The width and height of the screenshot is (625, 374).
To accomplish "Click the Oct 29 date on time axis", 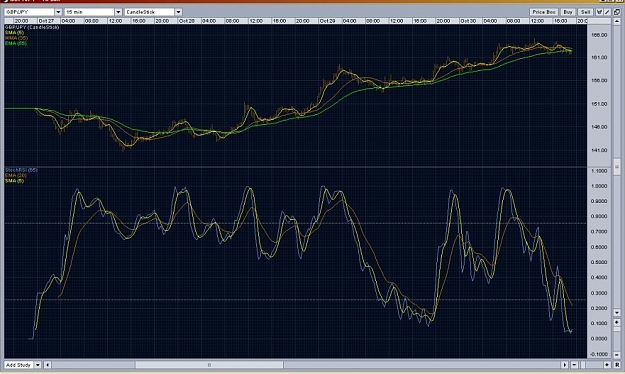I will (327, 21).
